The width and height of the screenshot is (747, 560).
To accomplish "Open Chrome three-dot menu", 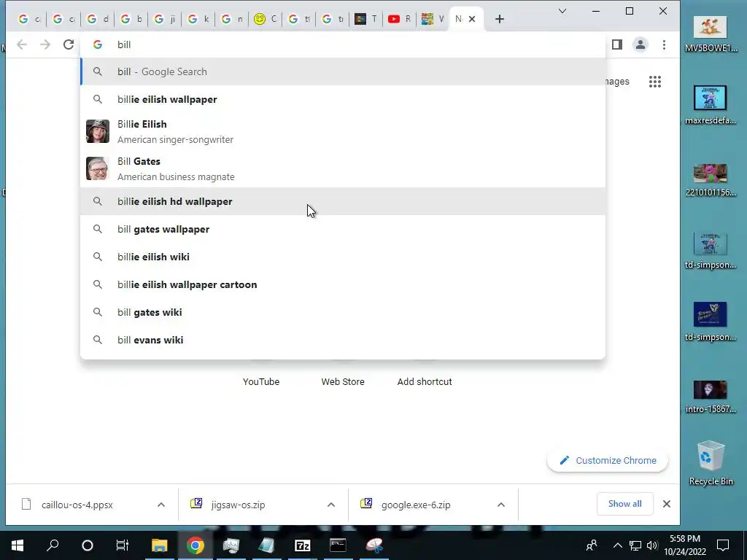I will coord(664,44).
